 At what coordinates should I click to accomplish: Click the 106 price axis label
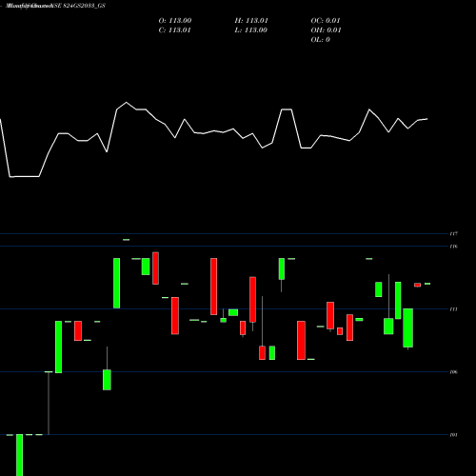pos(454,372)
